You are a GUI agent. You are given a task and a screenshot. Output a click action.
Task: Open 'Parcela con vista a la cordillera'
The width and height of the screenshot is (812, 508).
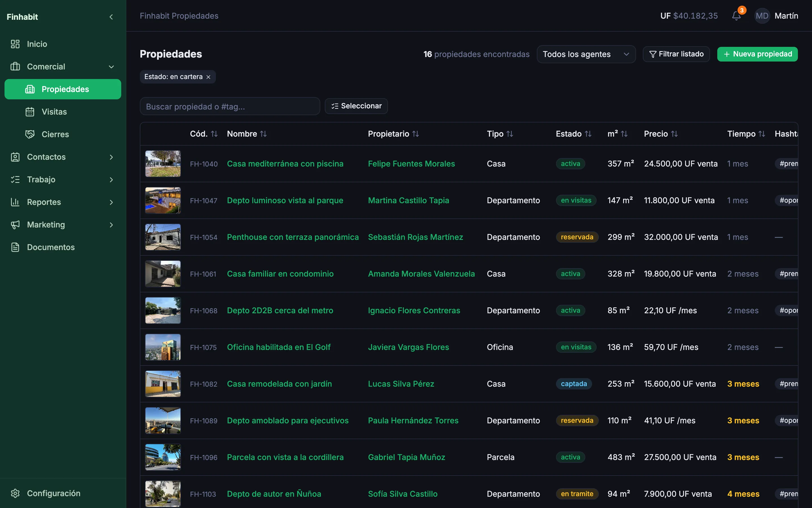coord(285,457)
